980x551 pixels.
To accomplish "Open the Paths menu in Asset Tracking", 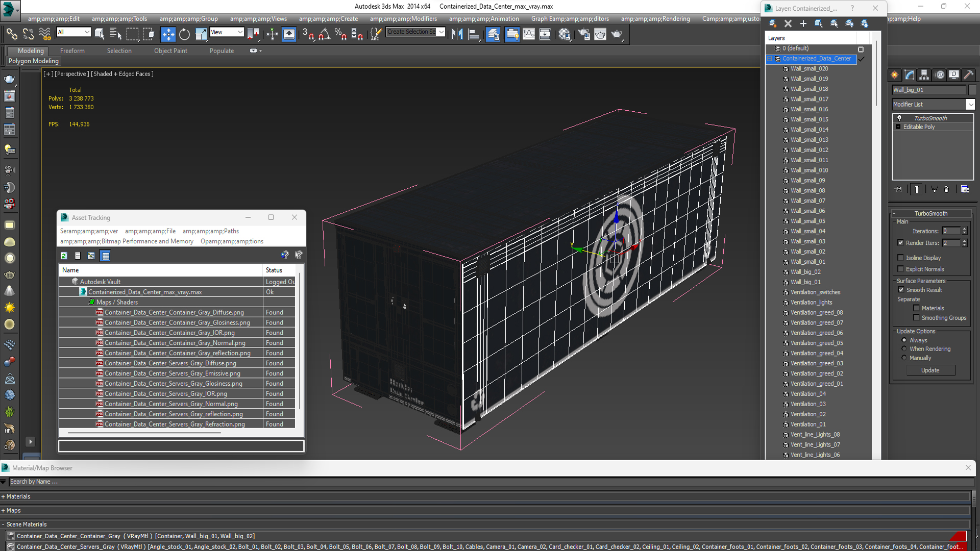I will click(210, 231).
